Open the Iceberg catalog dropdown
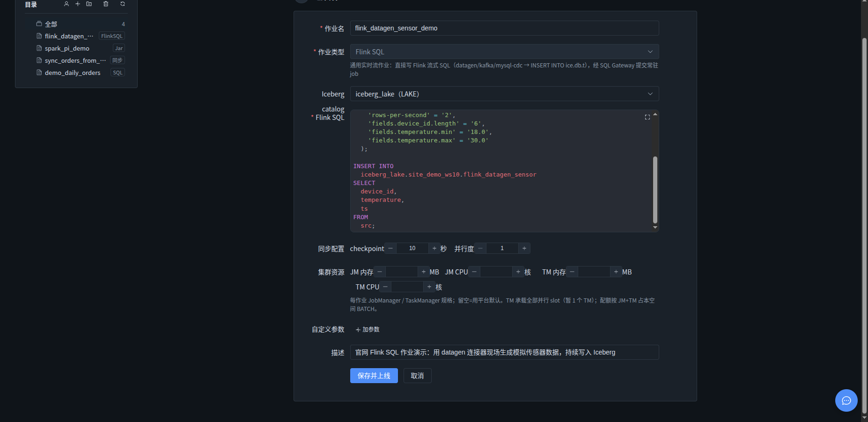868x422 pixels. point(504,94)
